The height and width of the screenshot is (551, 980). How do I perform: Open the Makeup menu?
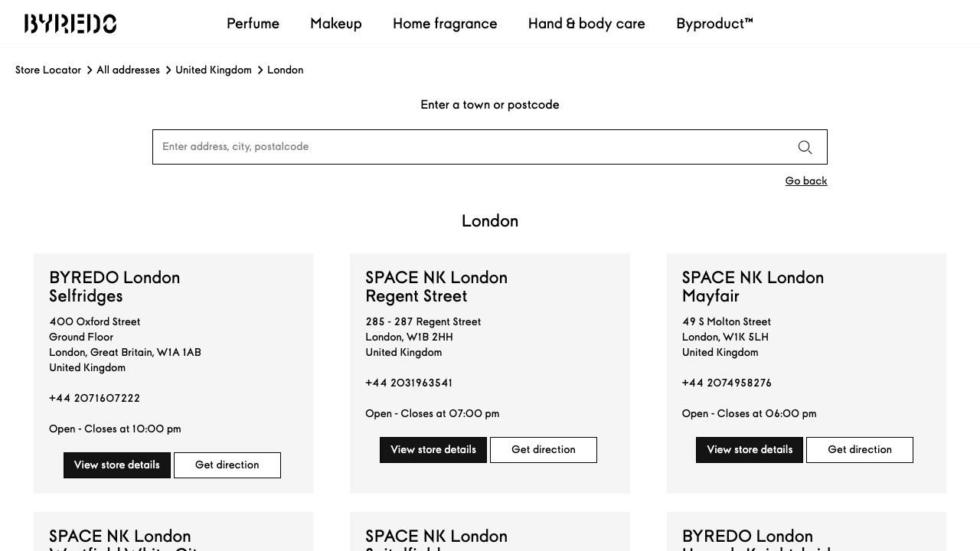coord(335,24)
